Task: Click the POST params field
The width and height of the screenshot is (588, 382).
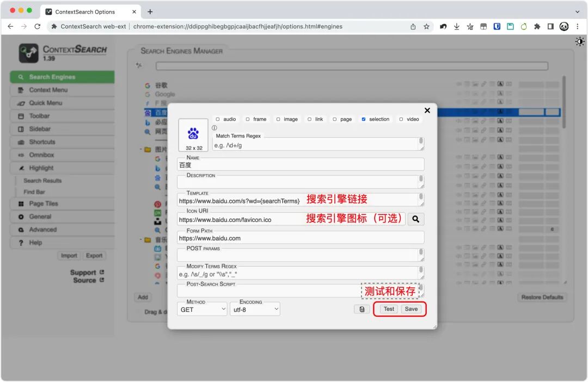Action: pos(301,255)
